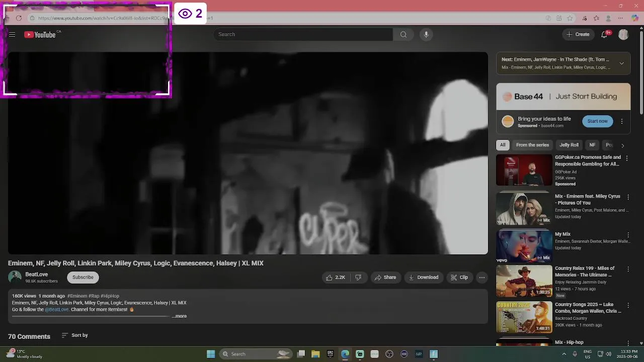644x362 pixels.
Task: Select the Jelly Roll filter chip
Action: click(569, 145)
